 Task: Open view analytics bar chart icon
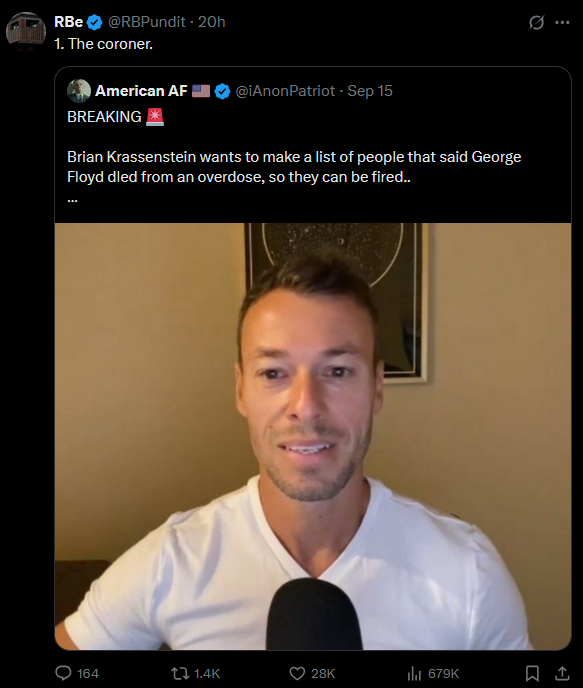pos(414,673)
